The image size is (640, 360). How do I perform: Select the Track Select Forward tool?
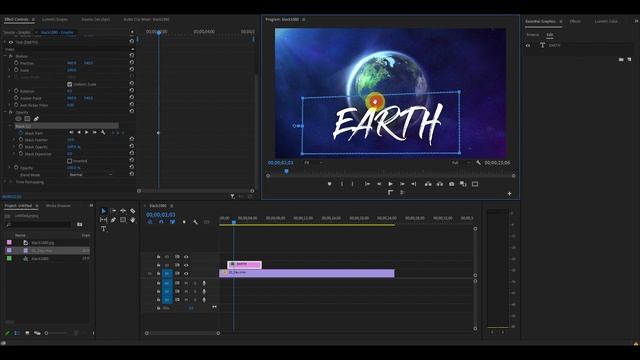point(113,211)
